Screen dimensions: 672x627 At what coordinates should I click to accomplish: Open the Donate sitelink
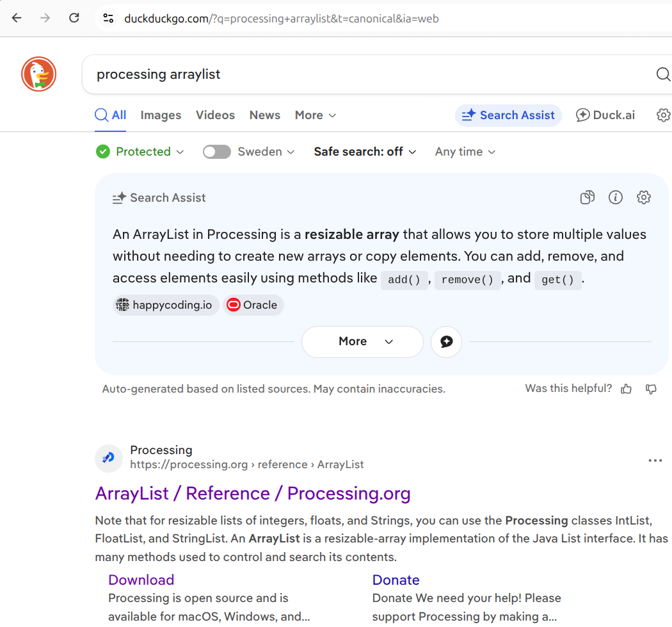[x=396, y=580]
